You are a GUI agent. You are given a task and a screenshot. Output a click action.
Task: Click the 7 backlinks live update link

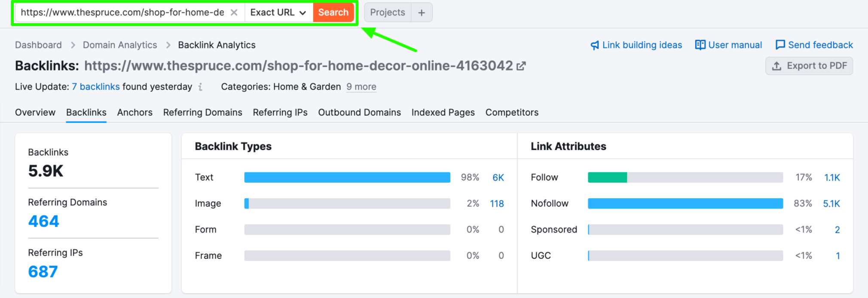pyautogui.click(x=95, y=87)
